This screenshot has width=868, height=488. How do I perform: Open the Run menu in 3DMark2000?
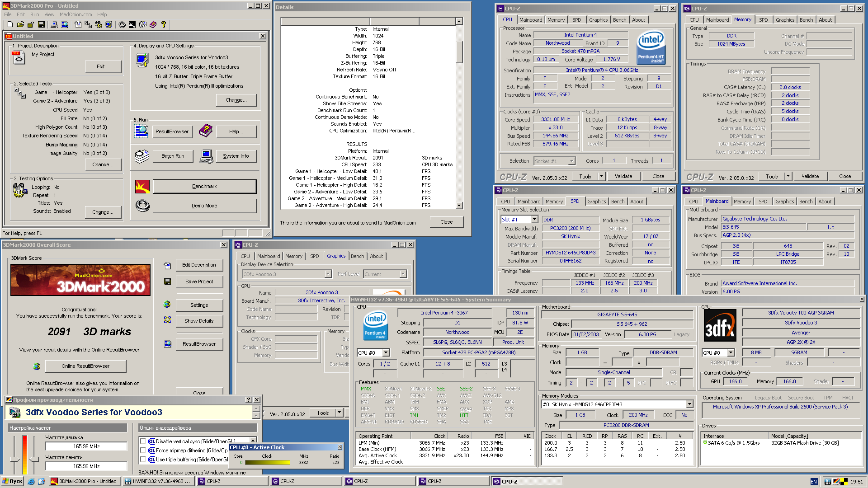tap(34, 14)
